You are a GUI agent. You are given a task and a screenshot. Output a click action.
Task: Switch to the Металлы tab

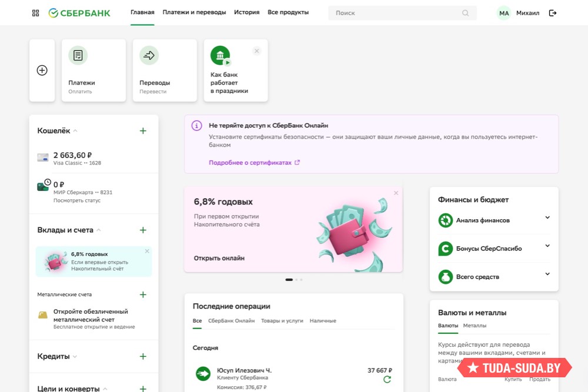tap(475, 326)
